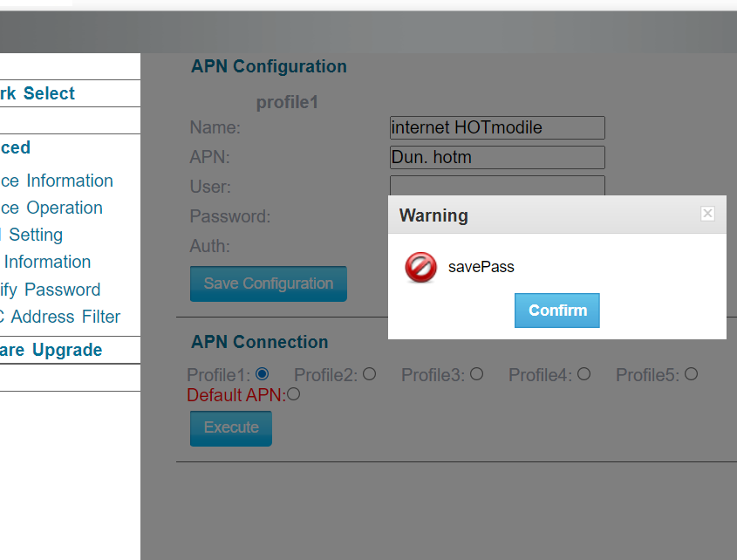
Task: Focus the APN text field
Action: coord(496,158)
